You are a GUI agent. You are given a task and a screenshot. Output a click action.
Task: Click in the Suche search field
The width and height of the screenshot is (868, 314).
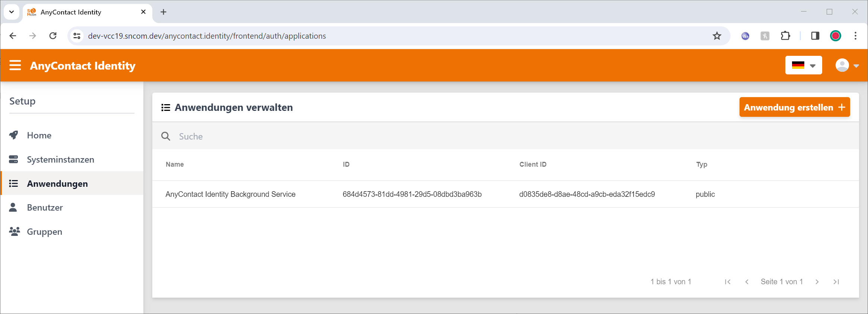(372, 136)
